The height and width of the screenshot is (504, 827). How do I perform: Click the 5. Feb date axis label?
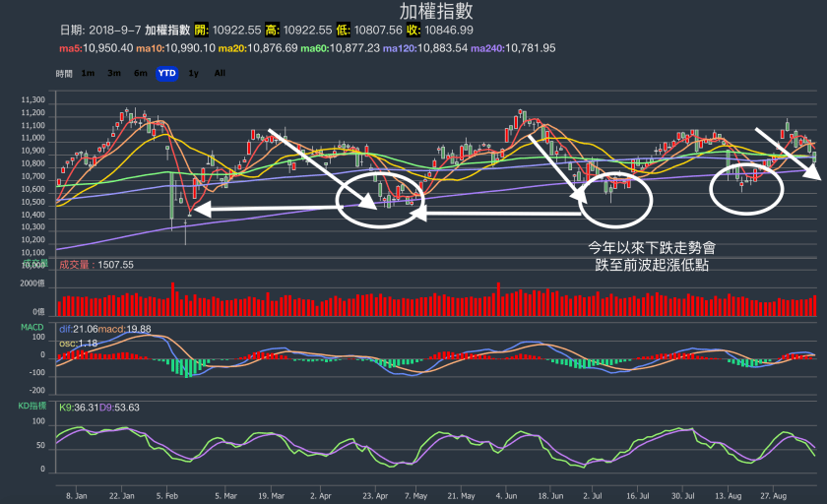tap(167, 497)
